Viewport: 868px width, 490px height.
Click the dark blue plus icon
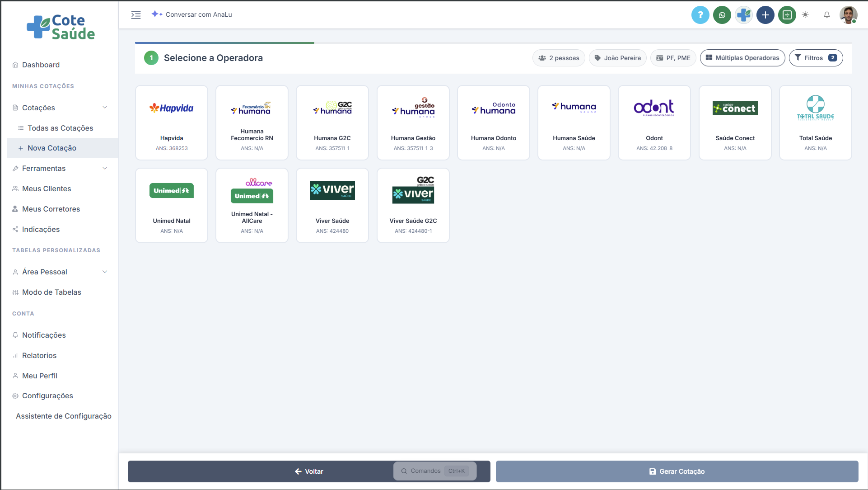point(765,15)
